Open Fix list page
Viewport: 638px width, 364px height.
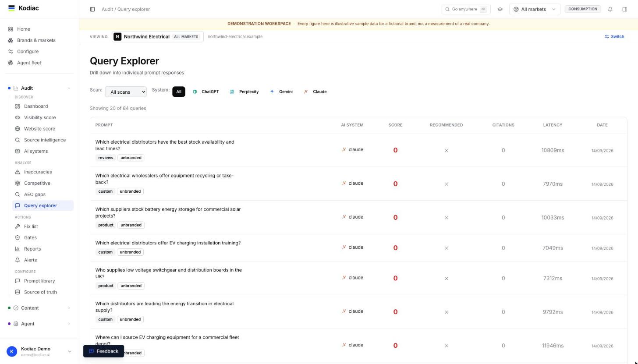coord(43,226)
